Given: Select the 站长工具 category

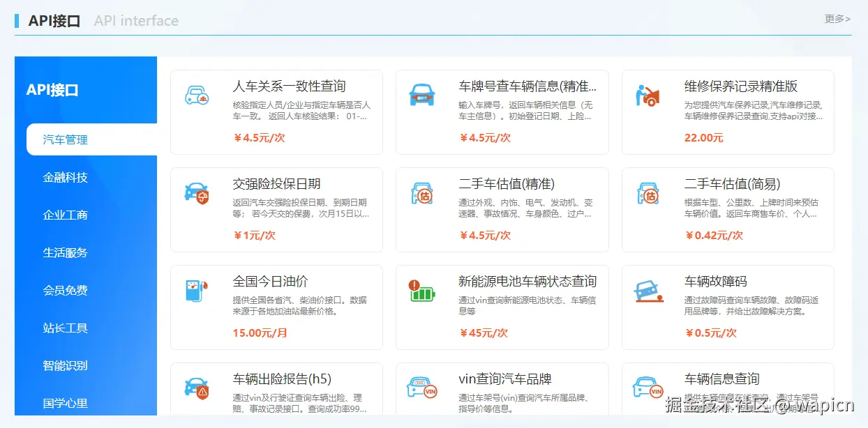Looking at the screenshot, I should click(x=64, y=328).
